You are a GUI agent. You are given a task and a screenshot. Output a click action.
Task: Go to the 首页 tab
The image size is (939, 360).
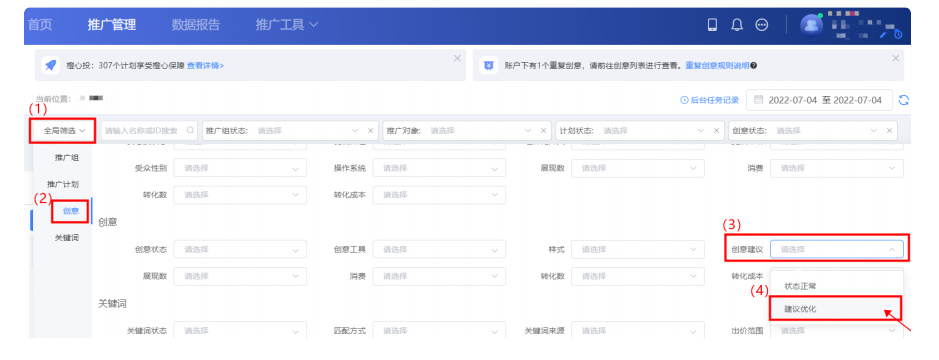click(40, 25)
